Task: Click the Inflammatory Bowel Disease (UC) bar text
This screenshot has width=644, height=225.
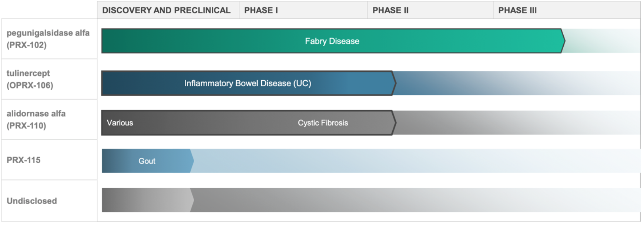Action: tap(248, 83)
